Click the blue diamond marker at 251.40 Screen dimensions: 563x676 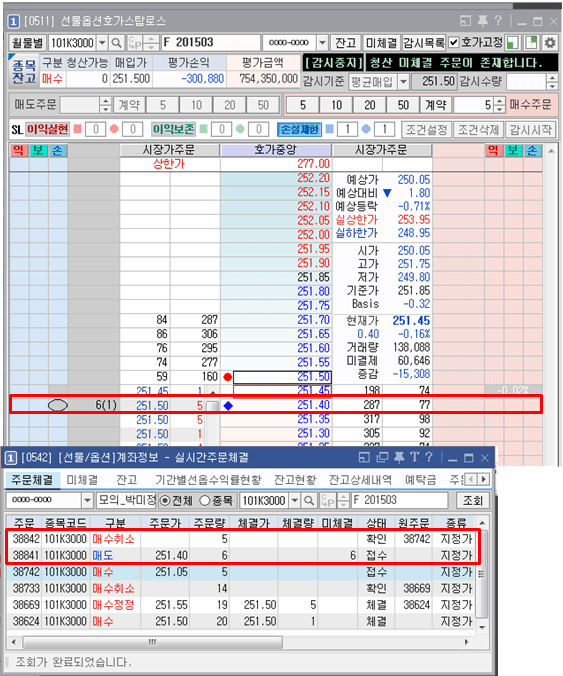pos(228,406)
